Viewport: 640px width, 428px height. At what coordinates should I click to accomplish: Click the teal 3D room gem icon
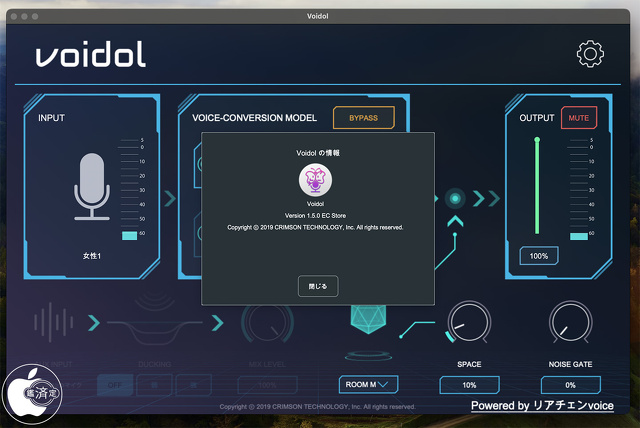368,319
